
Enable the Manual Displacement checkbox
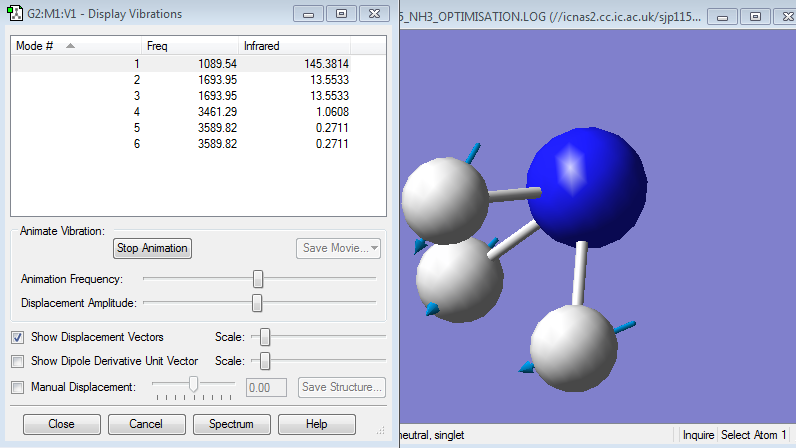click(x=18, y=387)
